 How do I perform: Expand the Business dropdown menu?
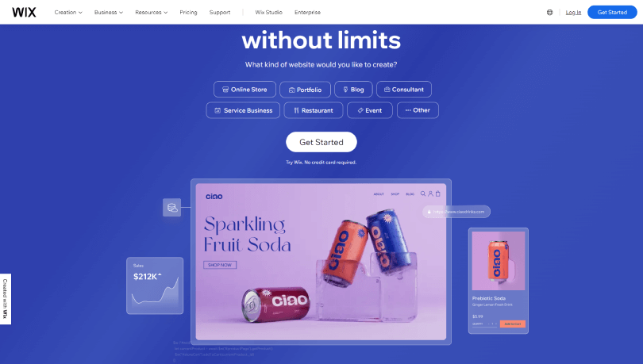click(109, 12)
